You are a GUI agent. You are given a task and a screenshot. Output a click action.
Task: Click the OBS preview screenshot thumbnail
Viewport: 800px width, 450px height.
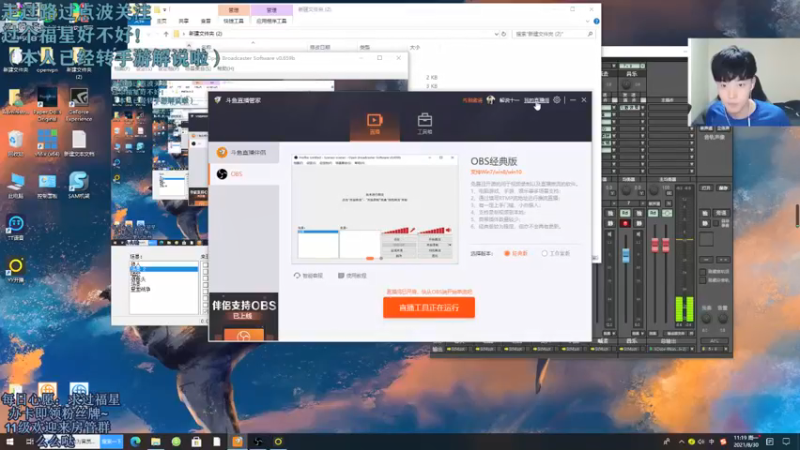tap(374, 209)
